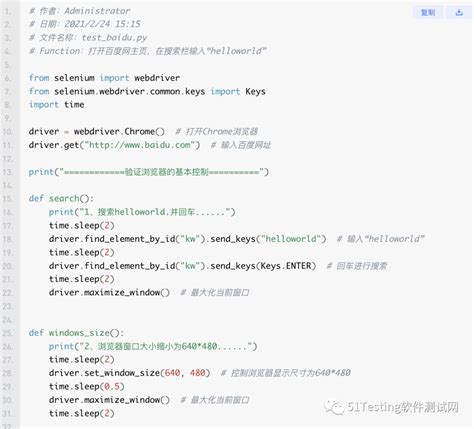Click the def search() function line
Viewport: 474px width, 429px height.
pos(61,199)
